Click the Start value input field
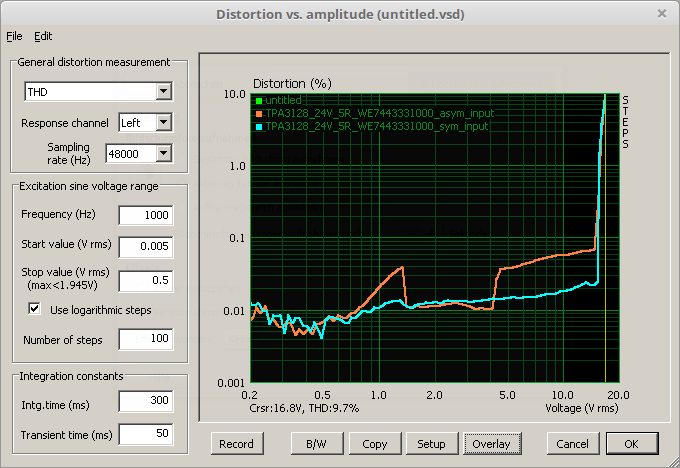The image size is (680, 468). pos(145,246)
